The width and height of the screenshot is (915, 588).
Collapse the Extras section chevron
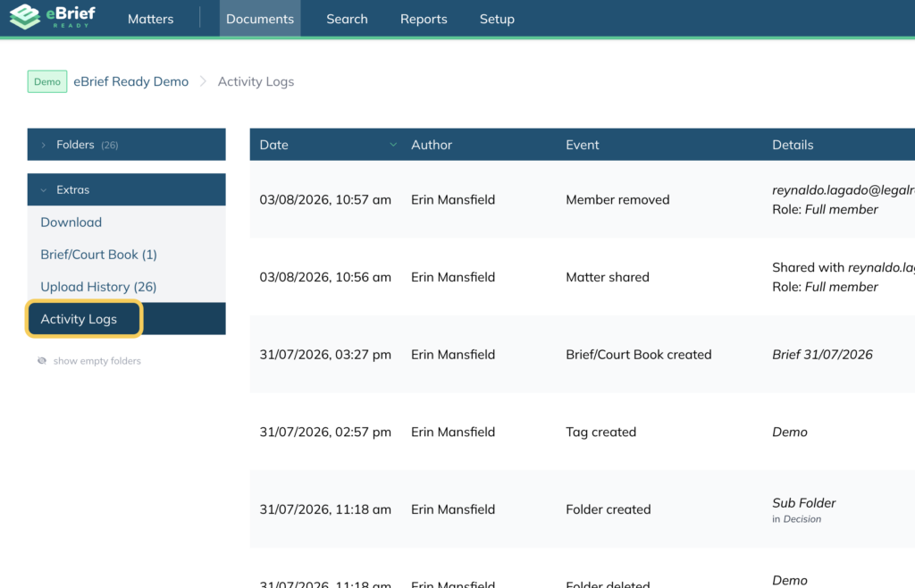click(43, 189)
